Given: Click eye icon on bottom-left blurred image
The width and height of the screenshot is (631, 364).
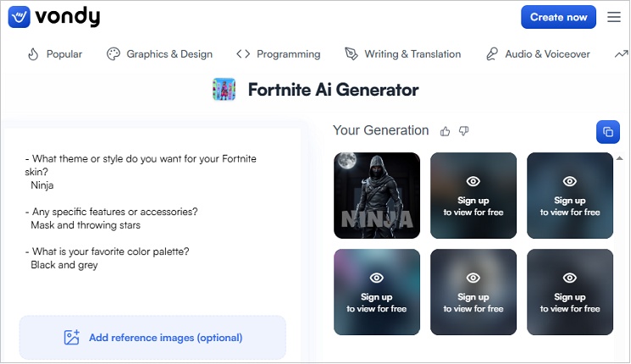Looking at the screenshot, I should coord(377,278).
